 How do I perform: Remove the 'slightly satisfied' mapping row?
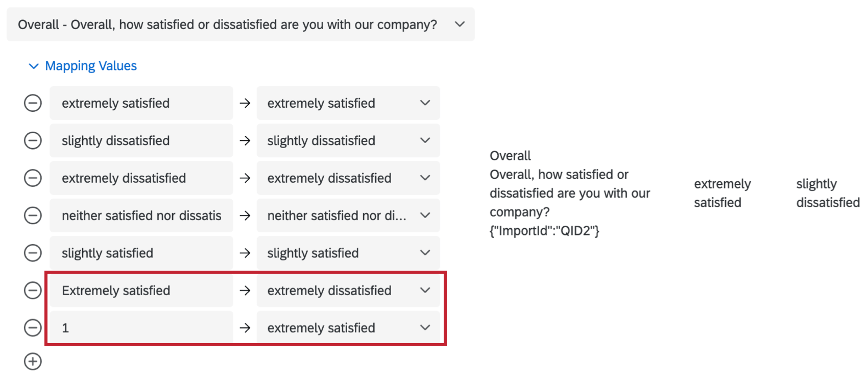click(x=33, y=253)
